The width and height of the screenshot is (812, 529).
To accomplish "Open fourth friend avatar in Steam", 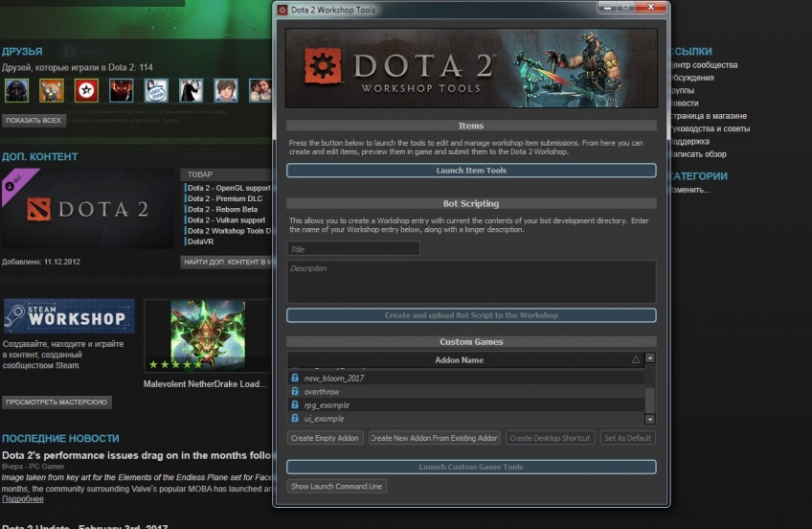I will click(x=122, y=91).
